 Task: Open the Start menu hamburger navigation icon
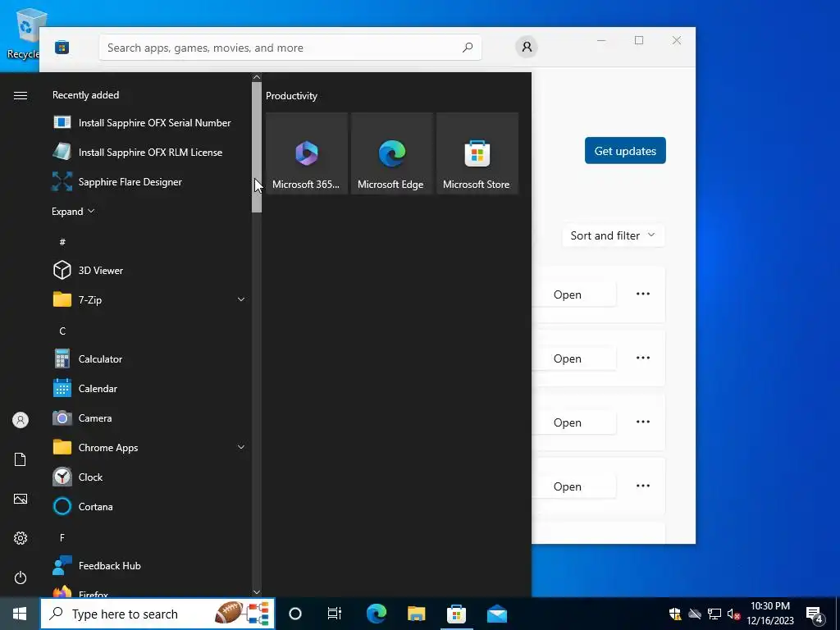click(21, 95)
